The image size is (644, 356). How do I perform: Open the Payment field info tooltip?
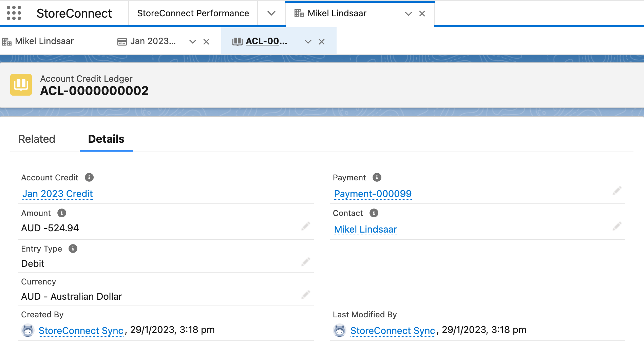click(377, 177)
